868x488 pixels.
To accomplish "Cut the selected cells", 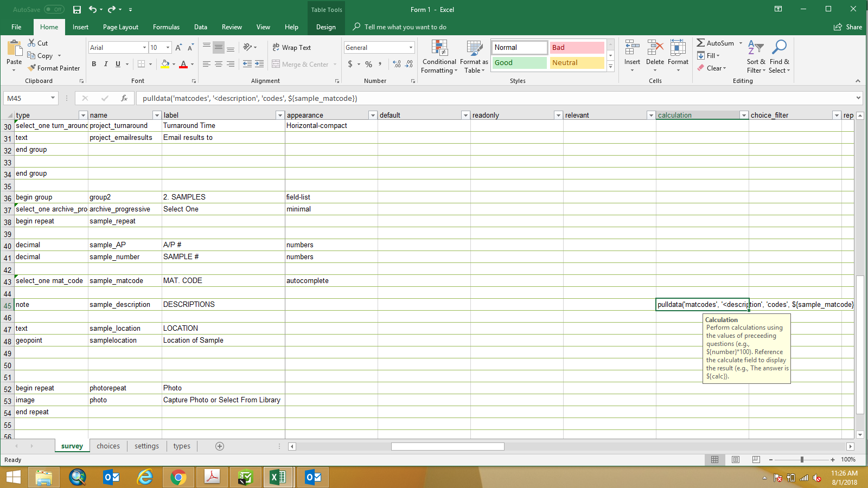I will [x=38, y=43].
